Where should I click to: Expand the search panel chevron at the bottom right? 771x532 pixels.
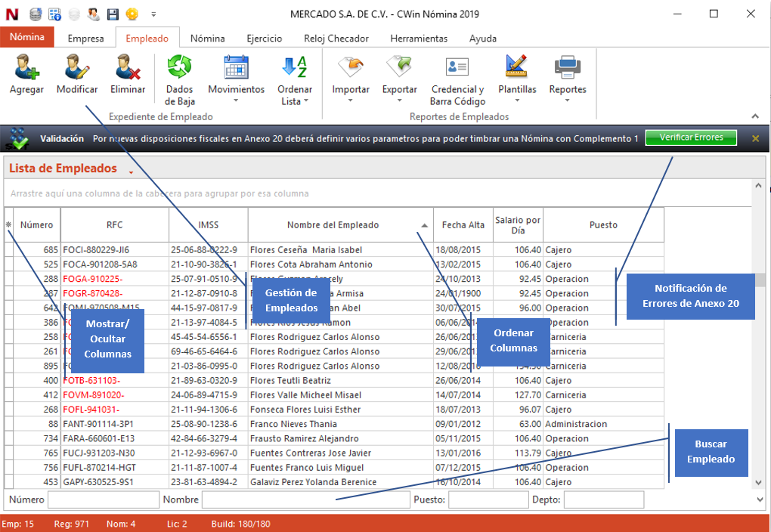tap(760, 500)
